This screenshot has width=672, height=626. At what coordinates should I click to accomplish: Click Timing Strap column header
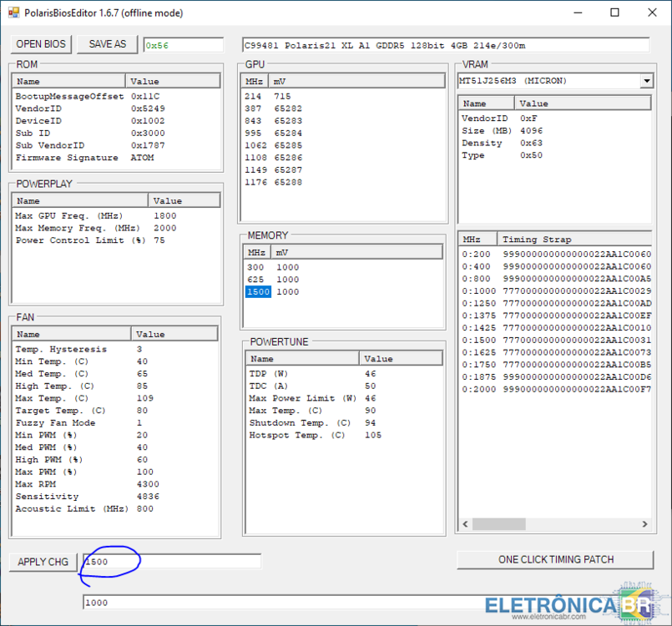click(x=537, y=240)
